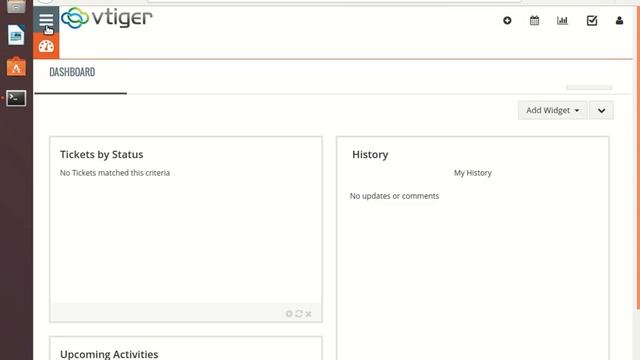The image size is (640, 360).
Task: Click the My History label
Action: [473, 173]
